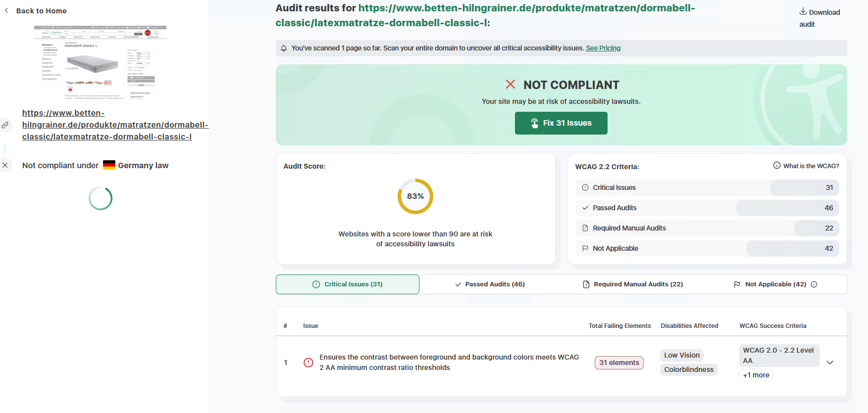Viewport: 868px width, 413px height.
Task: Click the 31 elements badge
Action: point(619,363)
